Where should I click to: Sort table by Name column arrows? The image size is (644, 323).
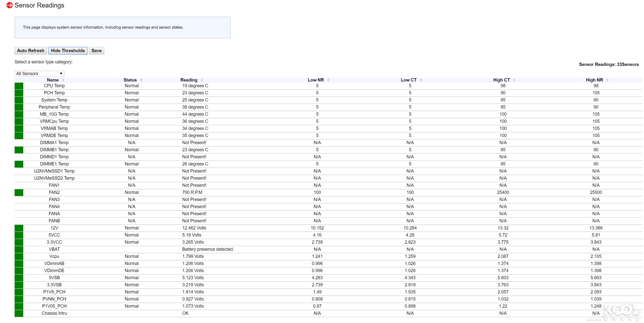63,80
